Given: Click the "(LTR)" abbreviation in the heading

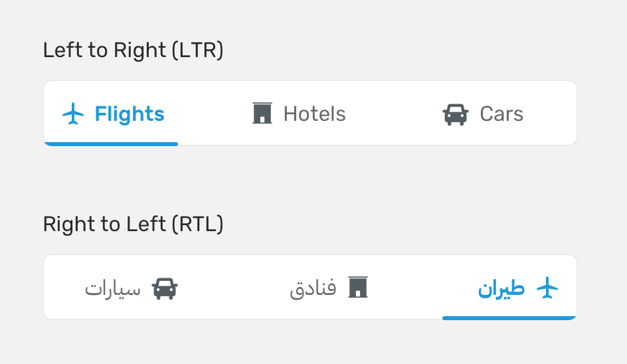Looking at the screenshot, I should coord(197,50).
